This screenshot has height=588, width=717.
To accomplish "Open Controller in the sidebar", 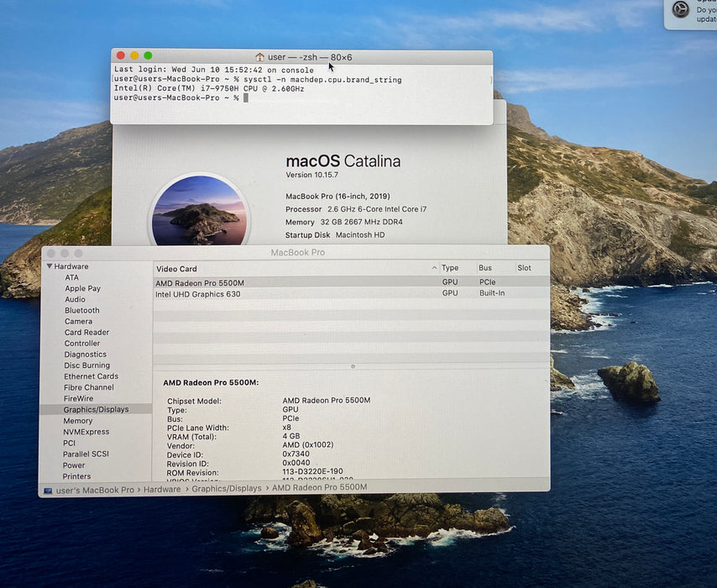I will (81, 344).
